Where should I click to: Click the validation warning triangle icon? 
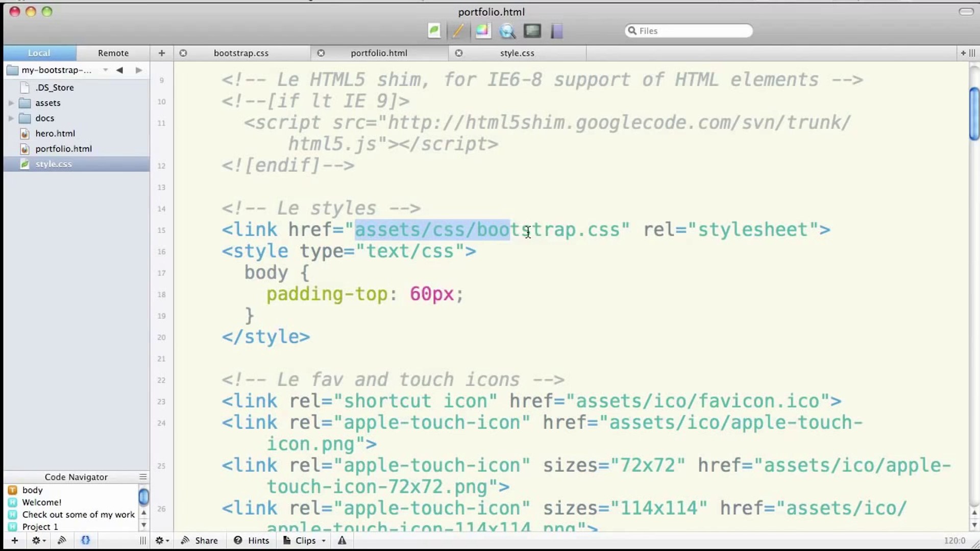(x=342, y=540)
